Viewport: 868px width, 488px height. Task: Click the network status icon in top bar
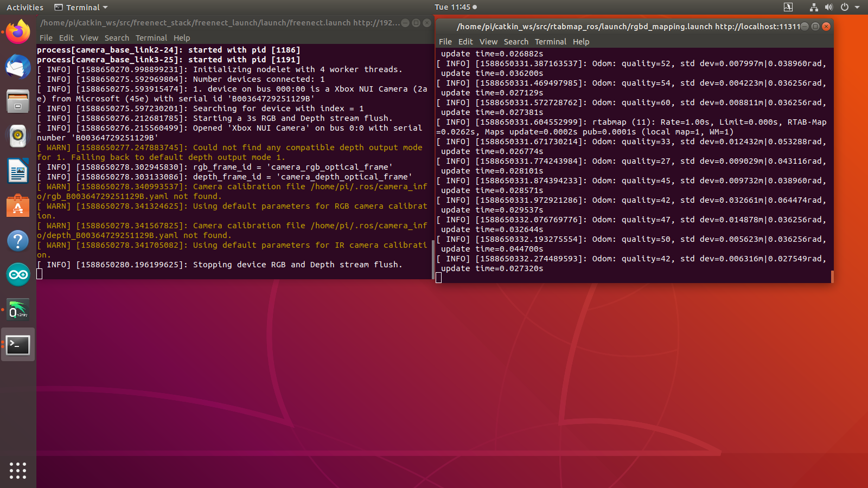(x=813, y=7)
